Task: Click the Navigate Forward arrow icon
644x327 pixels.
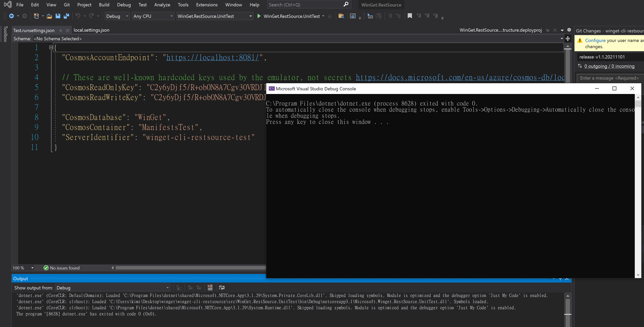Action: pos(25,16)
